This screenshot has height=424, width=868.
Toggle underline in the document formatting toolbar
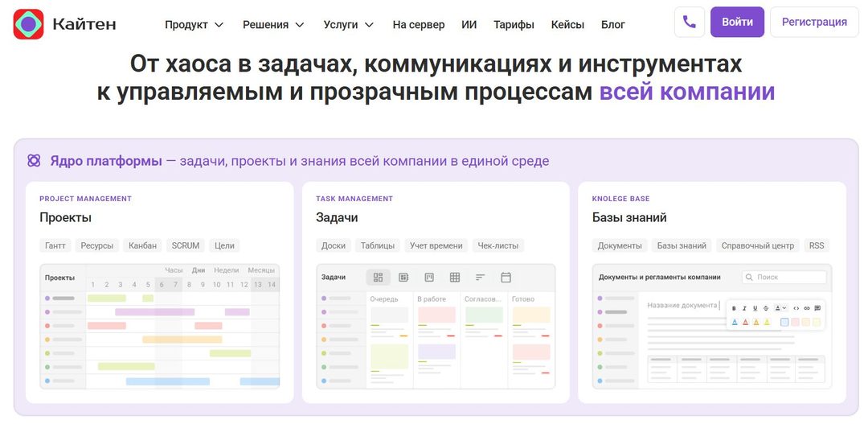coord(755,308)
